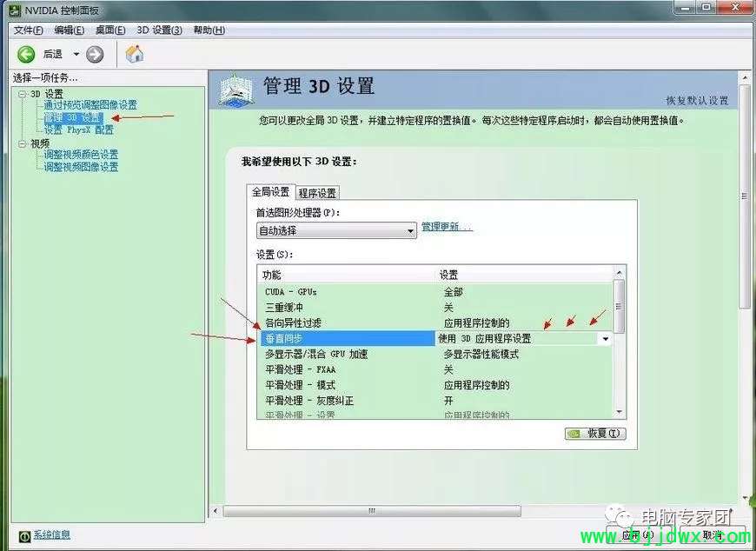Select the 多显示器/混合 GPU 加速 row
The image size is (756, 551).
pos(434,355)
